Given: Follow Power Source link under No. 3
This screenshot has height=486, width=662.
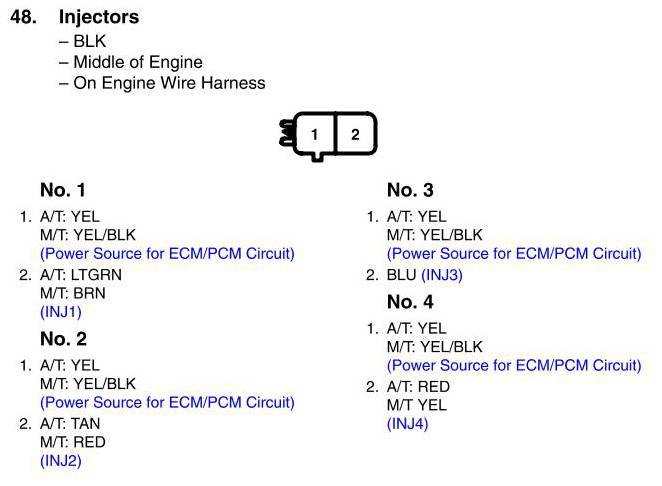Looking at the screenshot, I should 514,253.
